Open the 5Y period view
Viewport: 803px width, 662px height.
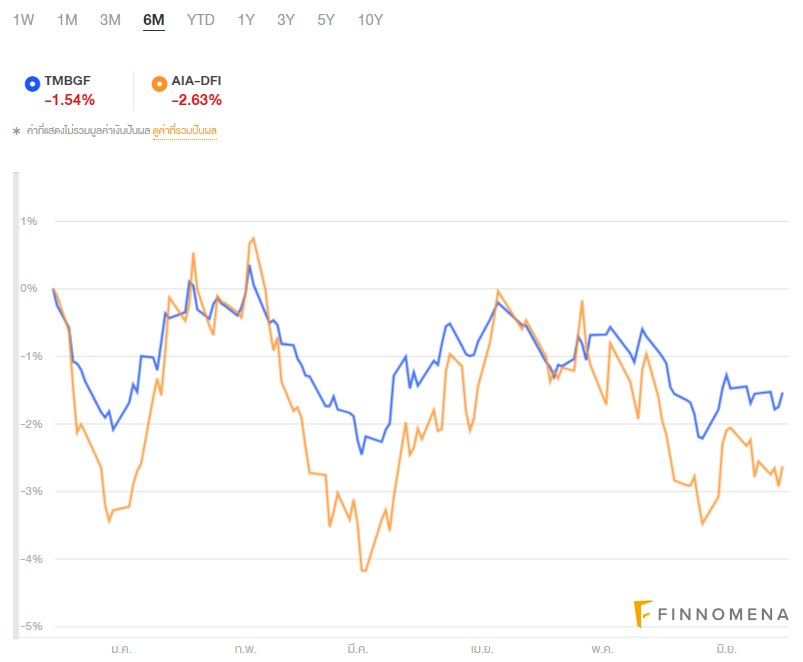[x=326, y=20]
